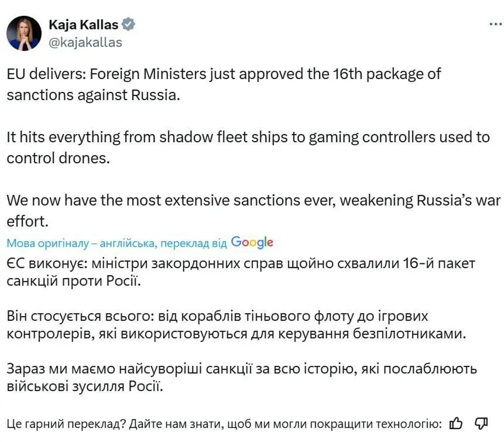Click the phrase "переклад від" before Google
The height and width of the screenshot is (442, 504).
pyautogui.click(x=193, y=244)
